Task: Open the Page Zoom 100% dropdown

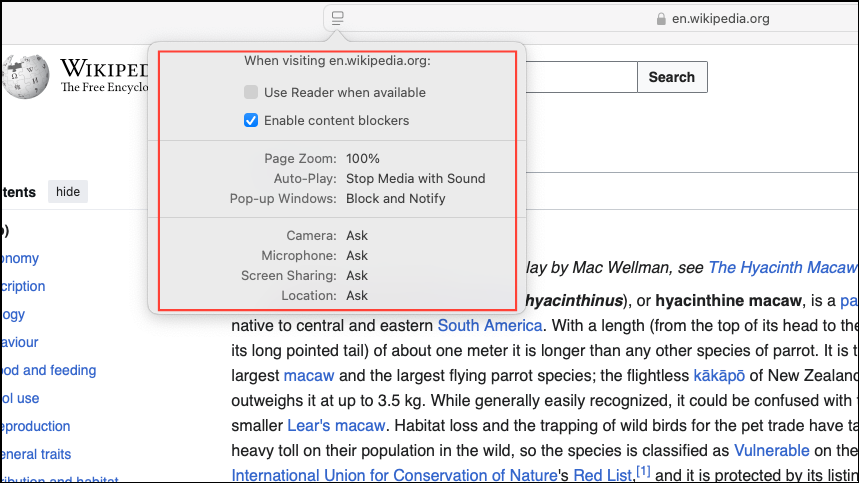Action: pyautogui.click(x=363, y=158)
